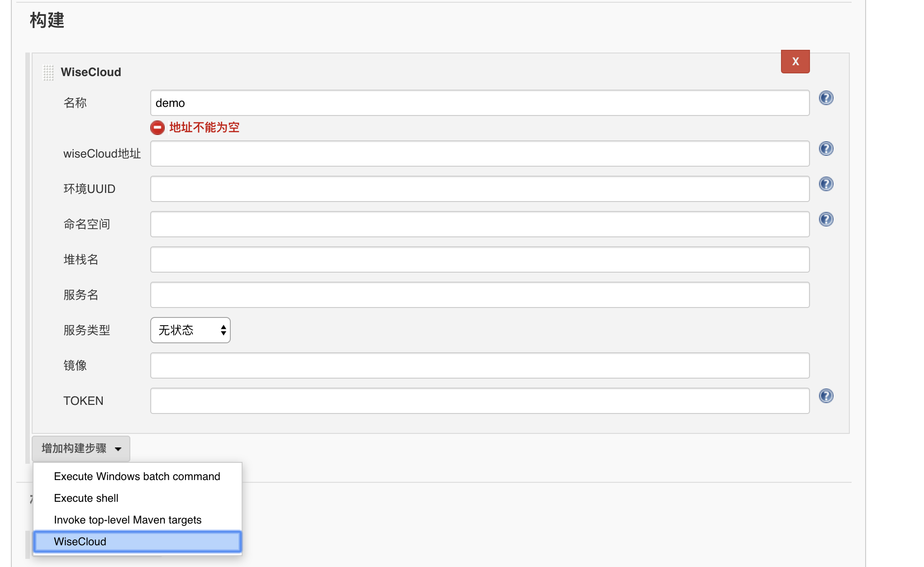Expand the 增加构建步骤 dropdown button
The height and width of the screenshot is (567, 924).
(x=81, y=448)
